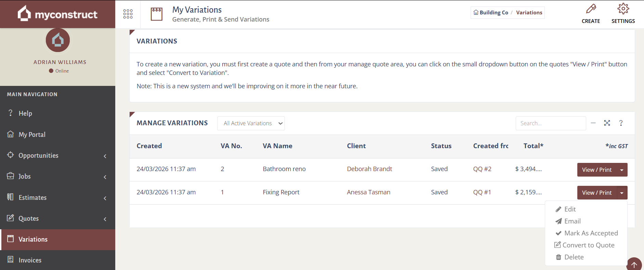
Task: Click the CREATE pencil icon
Action: [591, 9]
